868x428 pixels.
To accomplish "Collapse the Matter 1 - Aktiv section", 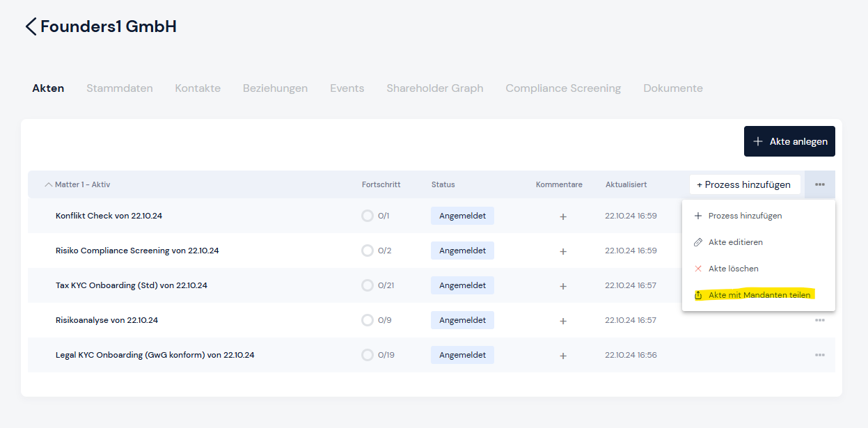I will (x=48, y=184).
